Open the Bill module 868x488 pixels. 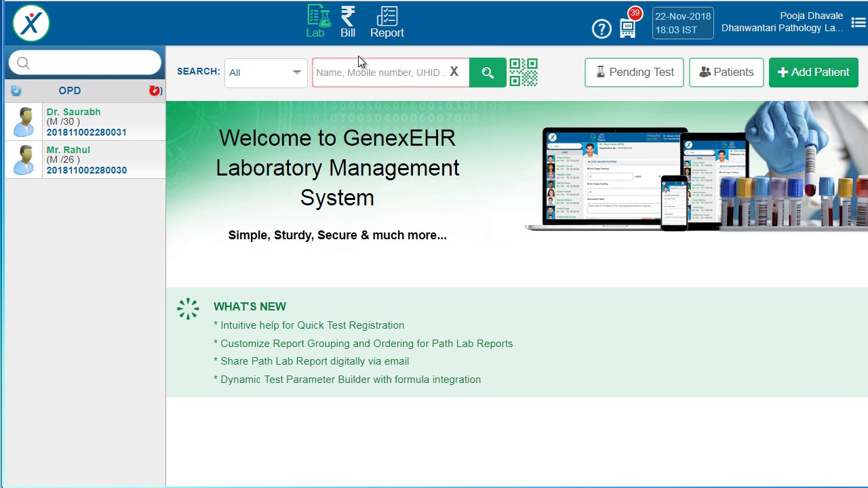click(348, 22)
